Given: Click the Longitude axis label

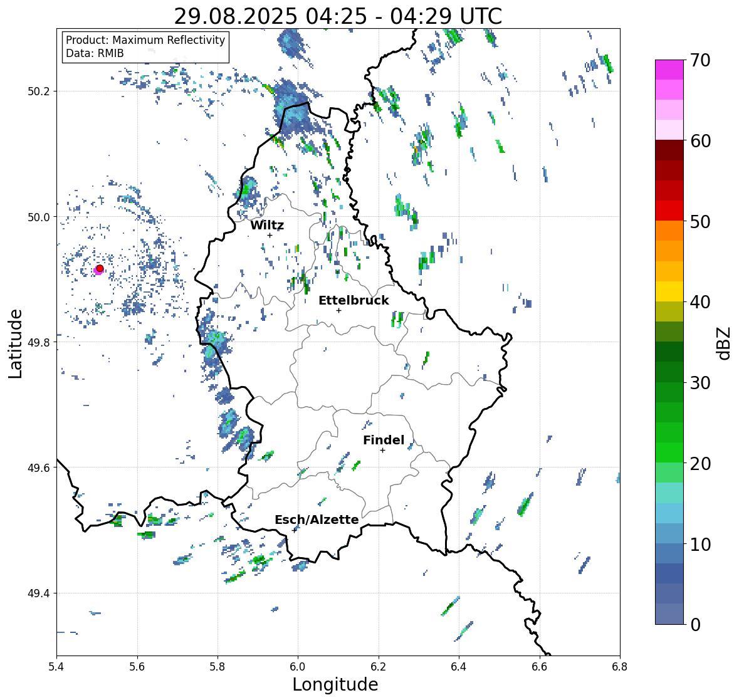Looking at the screenshot, I should coord(335,684).
